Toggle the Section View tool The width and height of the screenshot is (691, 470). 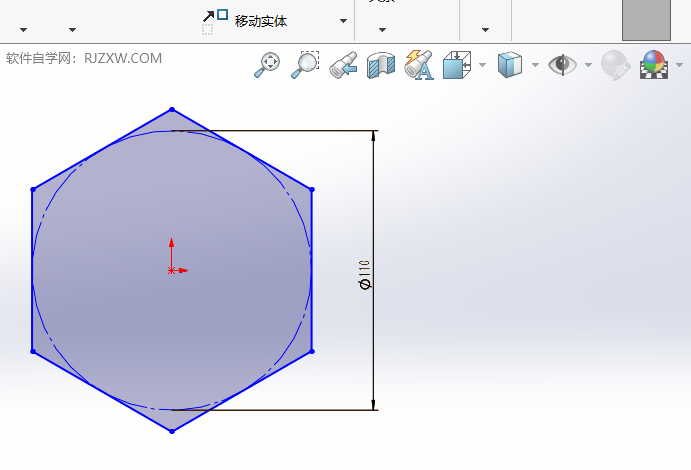381,65
